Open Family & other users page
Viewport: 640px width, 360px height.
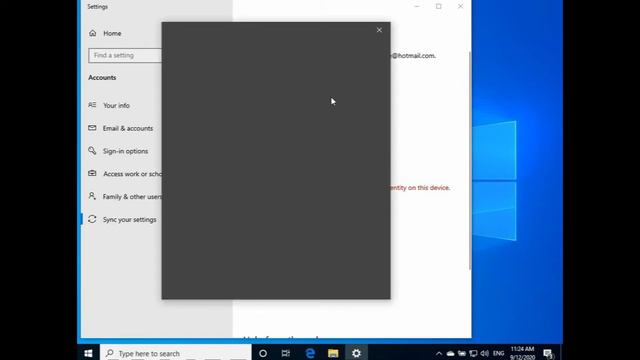click(x=132, y=197)
